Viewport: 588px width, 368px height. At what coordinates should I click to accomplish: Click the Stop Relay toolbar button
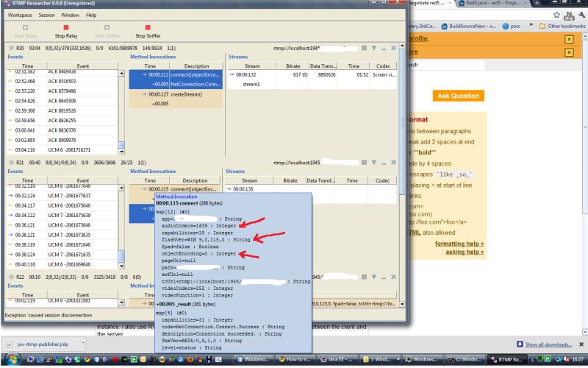(66, 32)
